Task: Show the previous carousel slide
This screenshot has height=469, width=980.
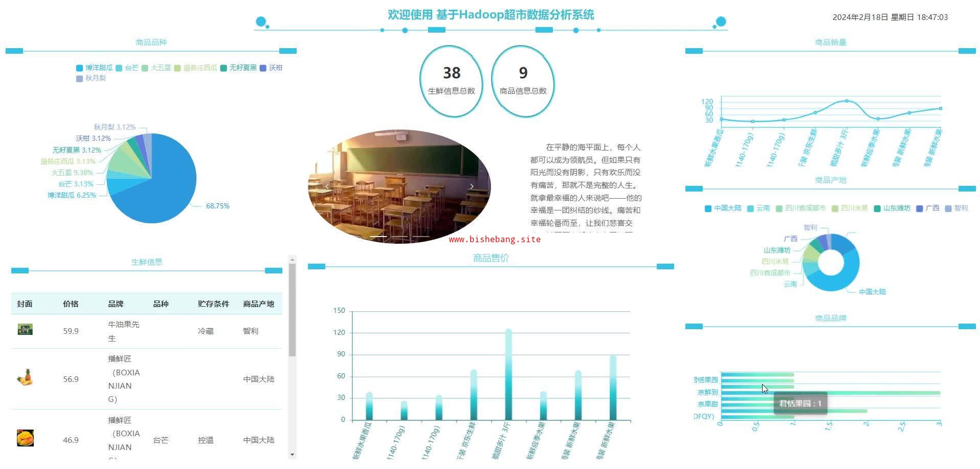Action: click(327, 186)
